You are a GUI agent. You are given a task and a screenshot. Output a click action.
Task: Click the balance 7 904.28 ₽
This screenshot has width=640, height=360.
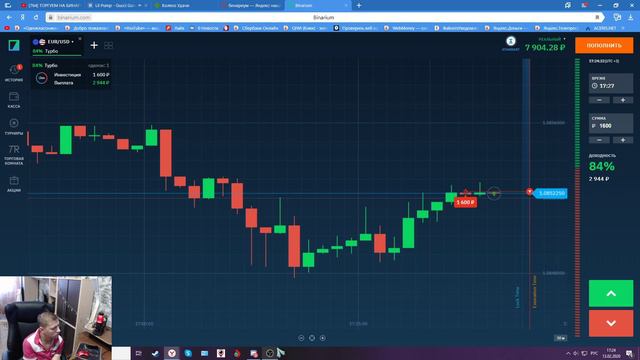[x=545, y=48]
